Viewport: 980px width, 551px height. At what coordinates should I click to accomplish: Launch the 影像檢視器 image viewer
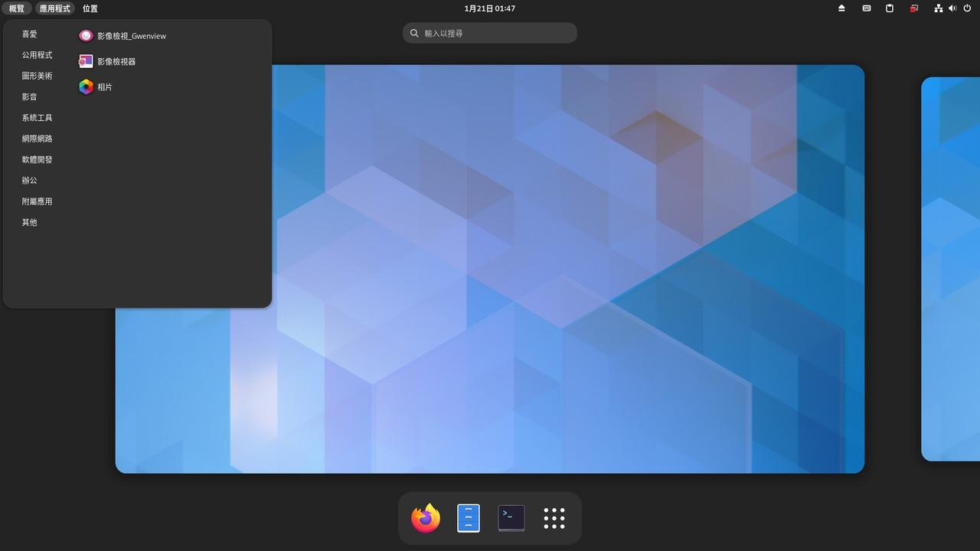117,60
